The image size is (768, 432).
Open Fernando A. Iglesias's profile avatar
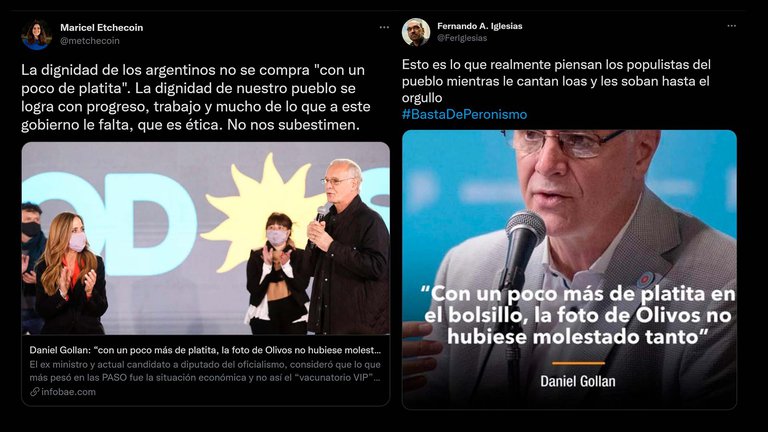[416, 32]
